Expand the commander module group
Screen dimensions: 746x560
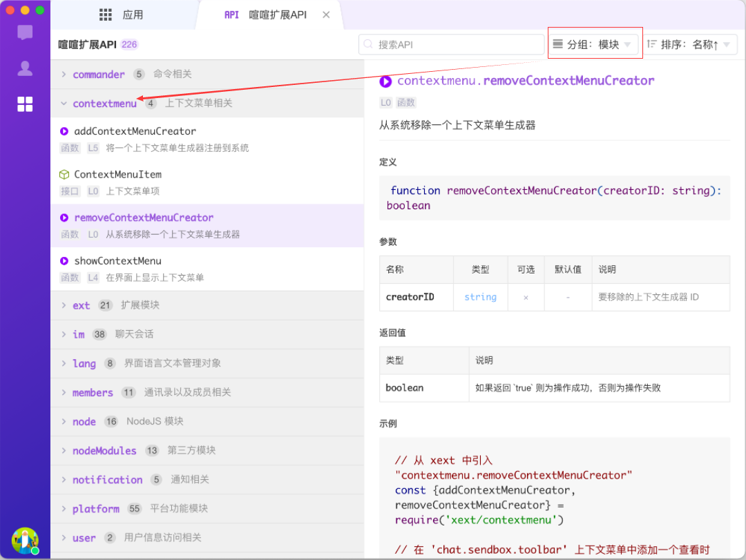click(98, 75)
